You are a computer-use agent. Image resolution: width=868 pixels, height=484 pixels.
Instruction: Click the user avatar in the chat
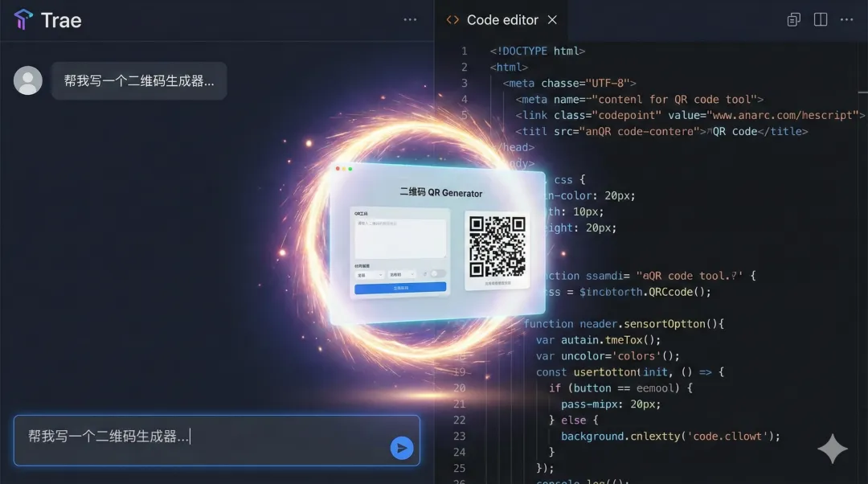[x=27, y=81]
